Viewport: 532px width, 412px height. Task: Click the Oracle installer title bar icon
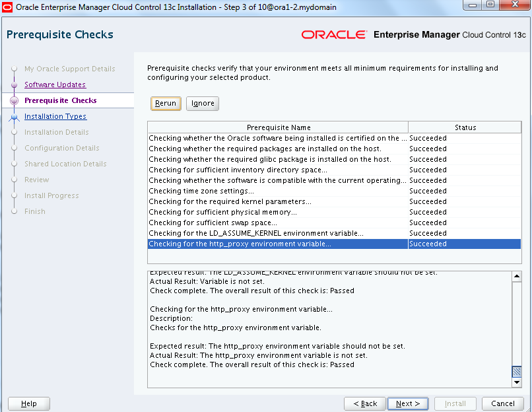tap(8, 7)
